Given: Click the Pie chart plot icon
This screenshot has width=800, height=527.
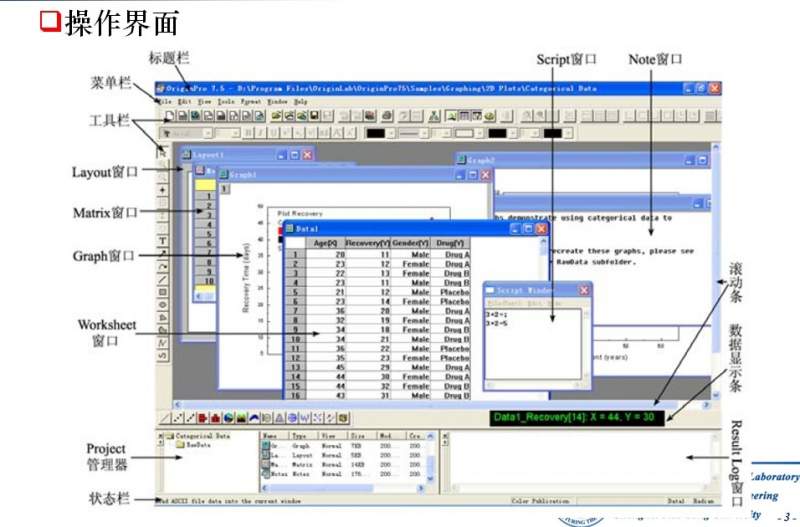Looking at the screenshot, I should click(x=229, y=418).
